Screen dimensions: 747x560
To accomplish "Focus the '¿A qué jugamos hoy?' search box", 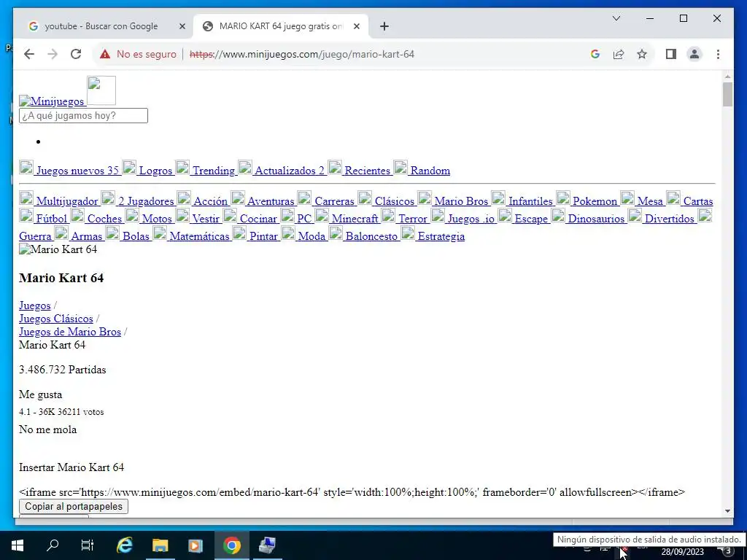I will (83, 116).
